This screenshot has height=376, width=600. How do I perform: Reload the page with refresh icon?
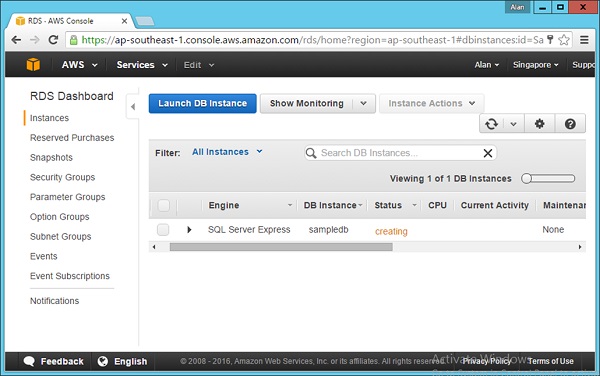[53, 40]
